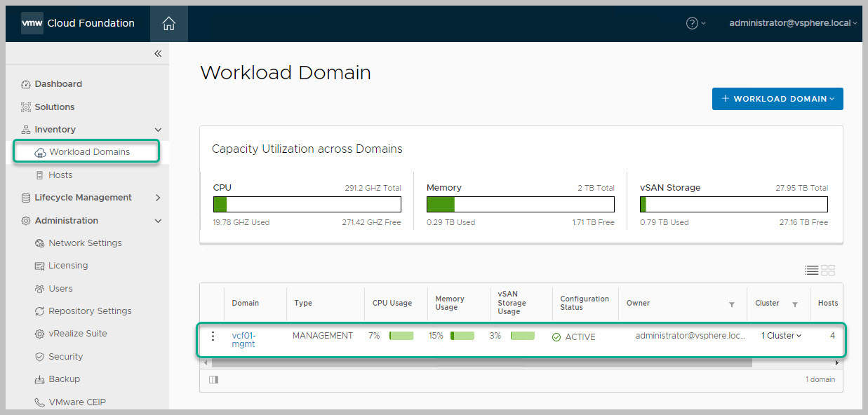Click the Home icon in top bar
This screenshot has height=415, width=868.
tap(168, 24)
